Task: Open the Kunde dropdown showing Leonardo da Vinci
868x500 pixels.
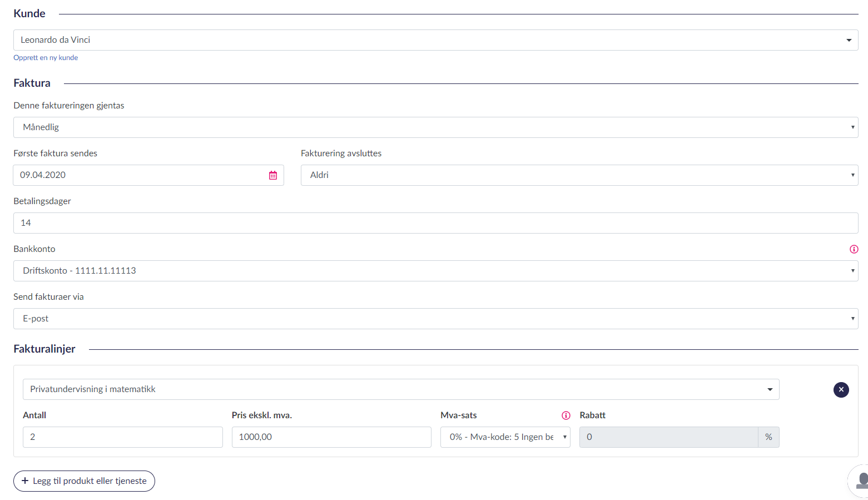Action: 435,40
